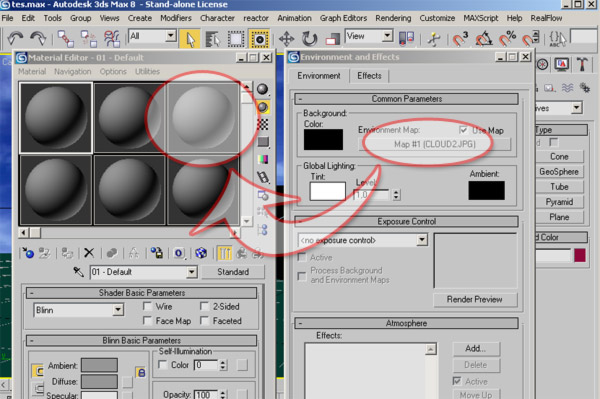Activate the Unlink Selection tool
Screen dimensions: 600x399
(89, 38)
